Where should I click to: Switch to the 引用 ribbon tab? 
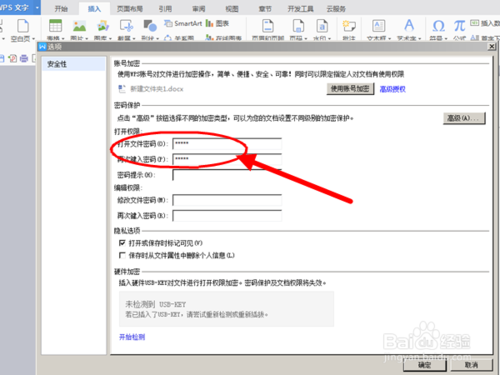pyautogui.click(x=165, y=9)
